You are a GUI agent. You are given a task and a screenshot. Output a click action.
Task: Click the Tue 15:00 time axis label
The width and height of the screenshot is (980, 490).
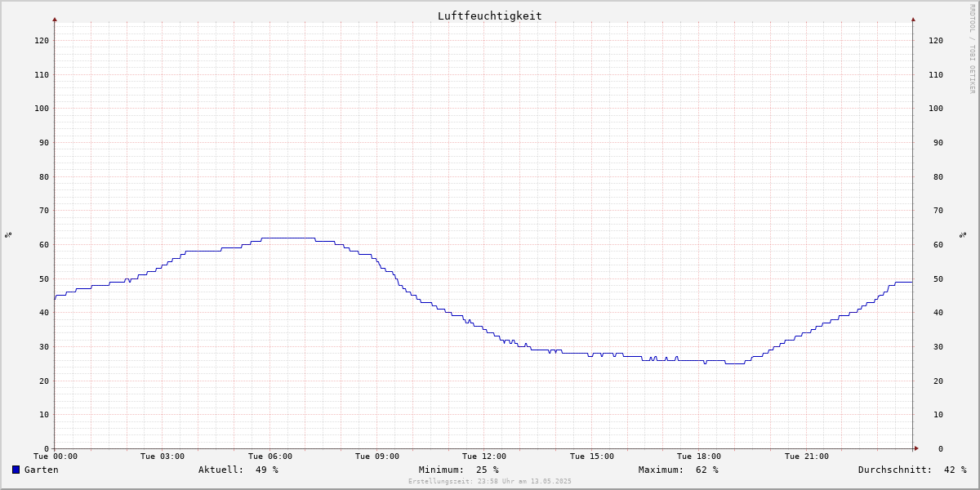[592, 457]
